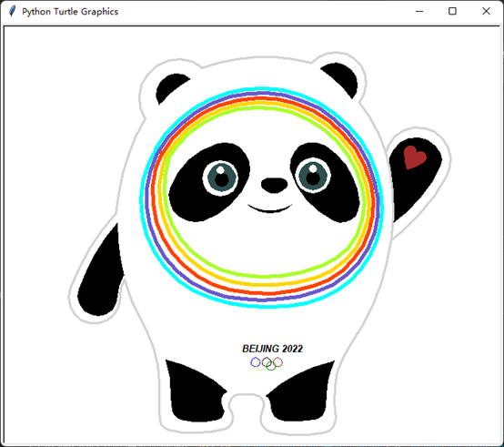This screenshot has height=447, width=504.
Task: Close the Python Turtle Graphics window
Action: point(486,11)
